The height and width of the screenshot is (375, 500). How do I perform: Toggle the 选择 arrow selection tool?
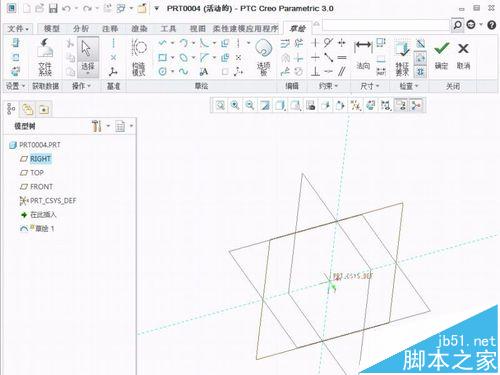pos(88,57)
